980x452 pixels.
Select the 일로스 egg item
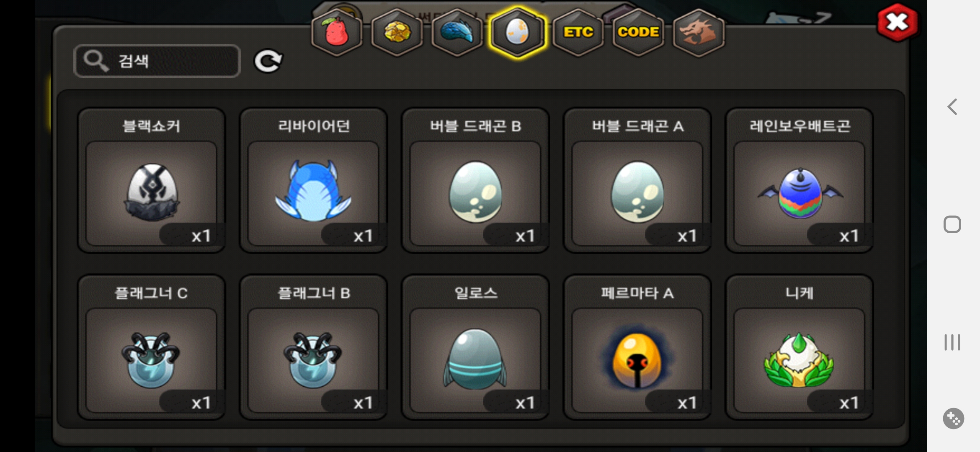click(475, 347)
